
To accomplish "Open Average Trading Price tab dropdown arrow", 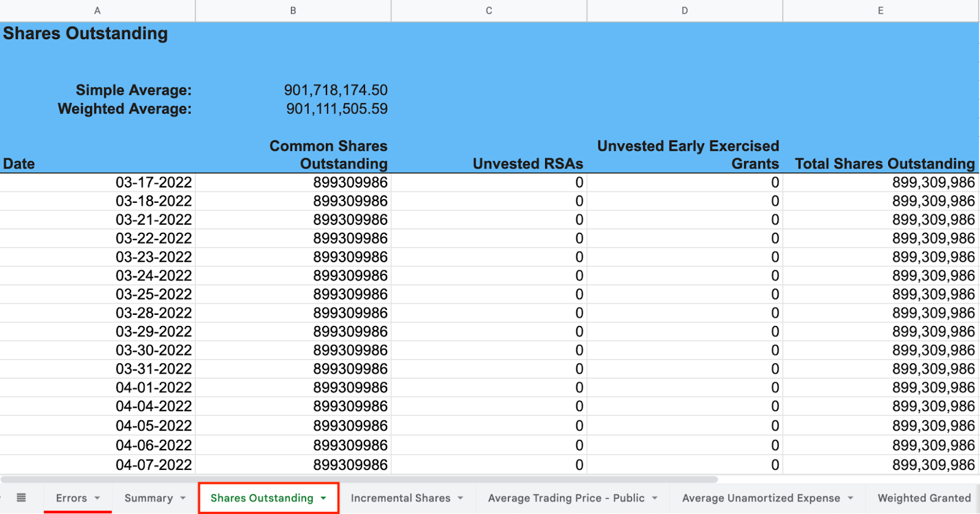I will (655, 498).
